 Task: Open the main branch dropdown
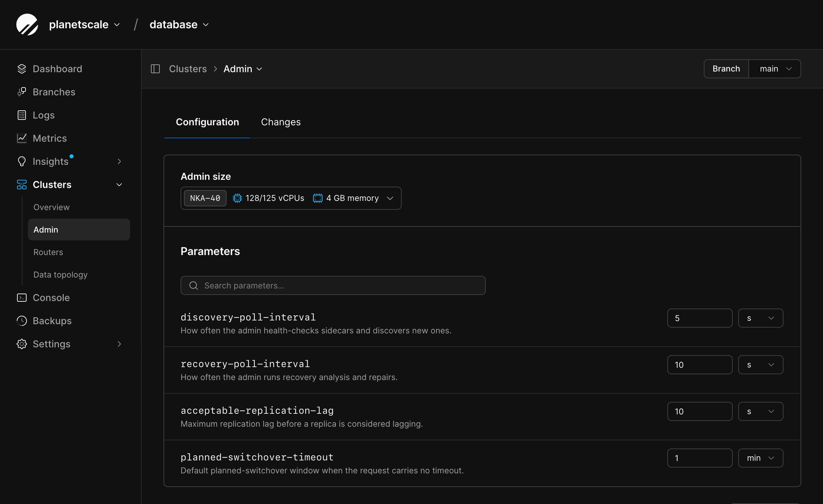click(775, 69)
